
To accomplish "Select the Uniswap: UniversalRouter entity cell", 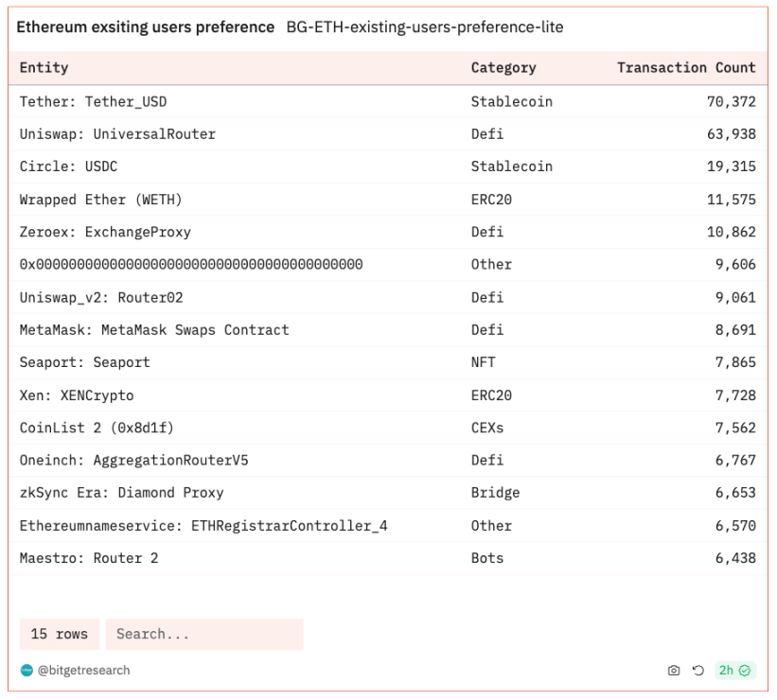I will (117, 134).
